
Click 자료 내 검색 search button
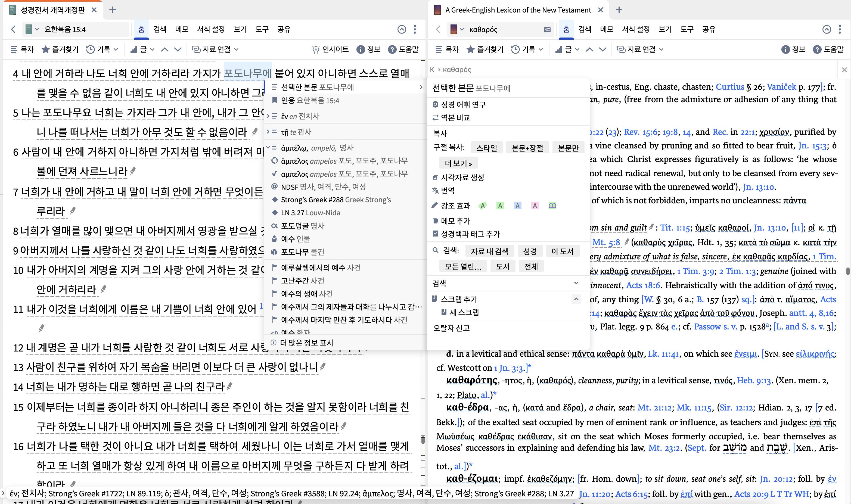(x=489, y=251)
